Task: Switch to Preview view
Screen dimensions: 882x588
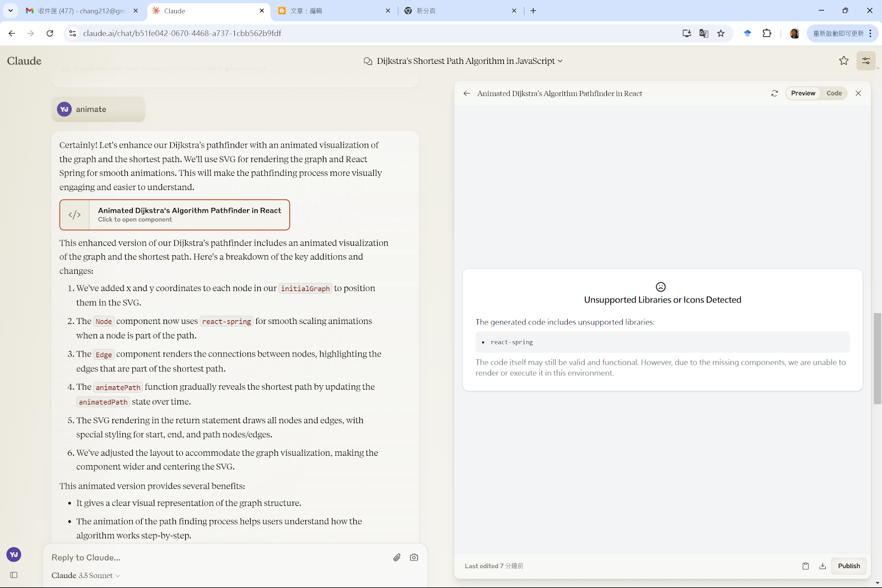Action: click(x=803, y=94)
